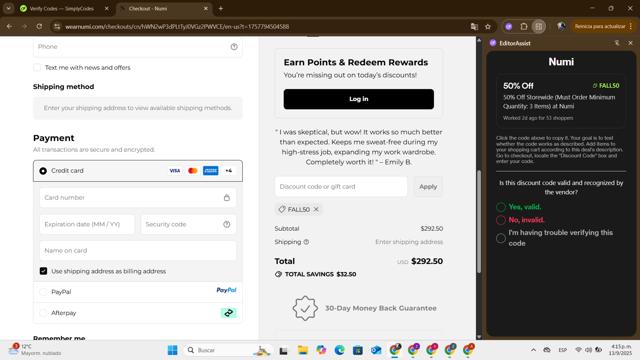Viewport: 640px width, 360px height.
Task: Select the Credit card radio option
Action: click(43, 171)
